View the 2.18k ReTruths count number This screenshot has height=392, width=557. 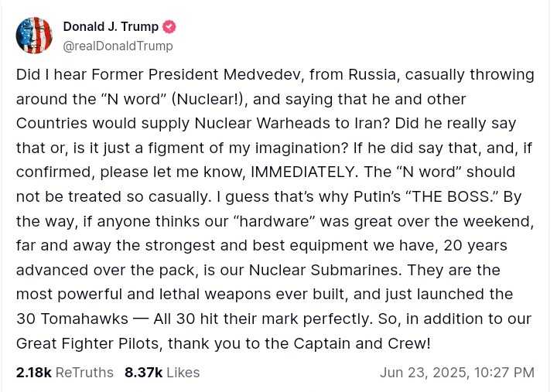click(x=34, y=373)
